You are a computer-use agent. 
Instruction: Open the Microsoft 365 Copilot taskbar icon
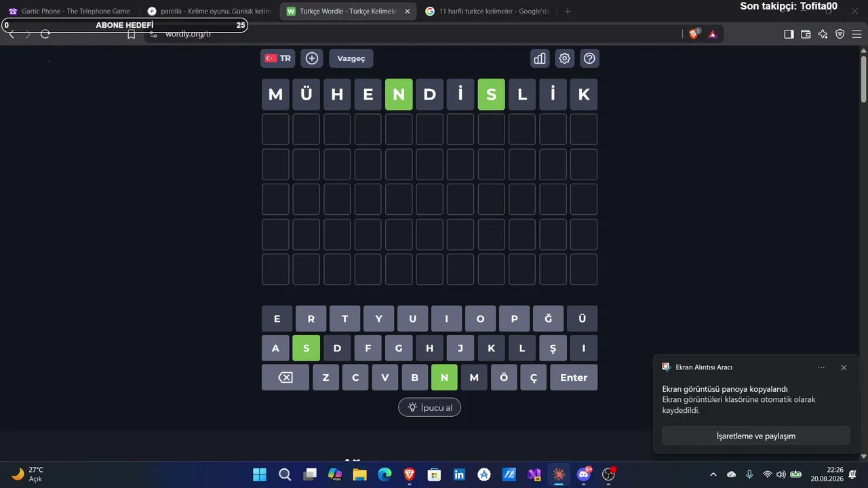coord(335,474)
